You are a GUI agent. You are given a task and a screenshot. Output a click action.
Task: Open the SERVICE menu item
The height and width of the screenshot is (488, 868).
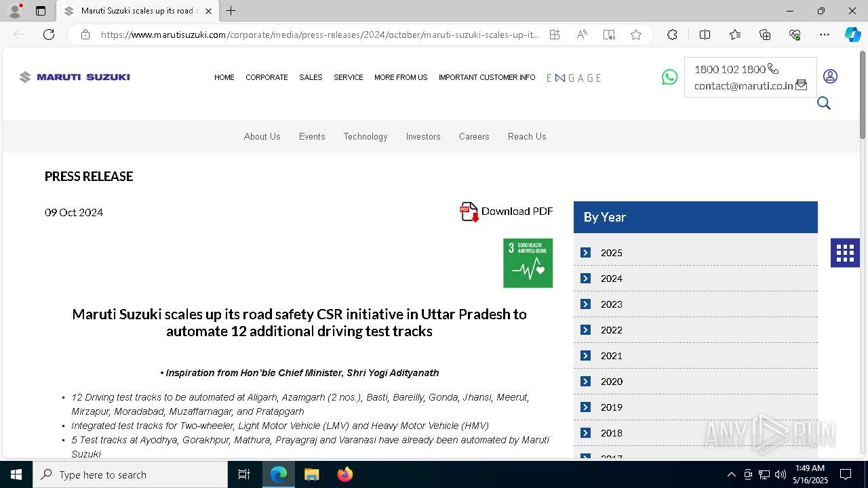tap(349, 77)
